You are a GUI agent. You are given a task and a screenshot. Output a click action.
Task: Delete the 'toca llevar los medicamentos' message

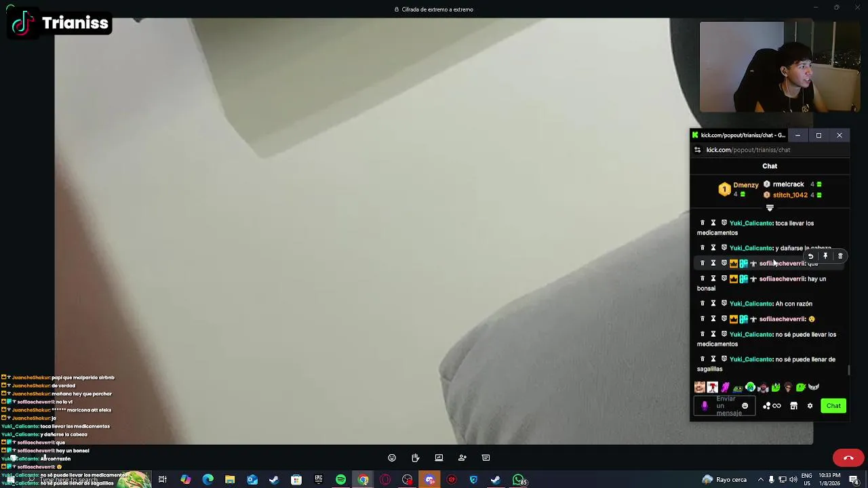(x=703, y=223)
